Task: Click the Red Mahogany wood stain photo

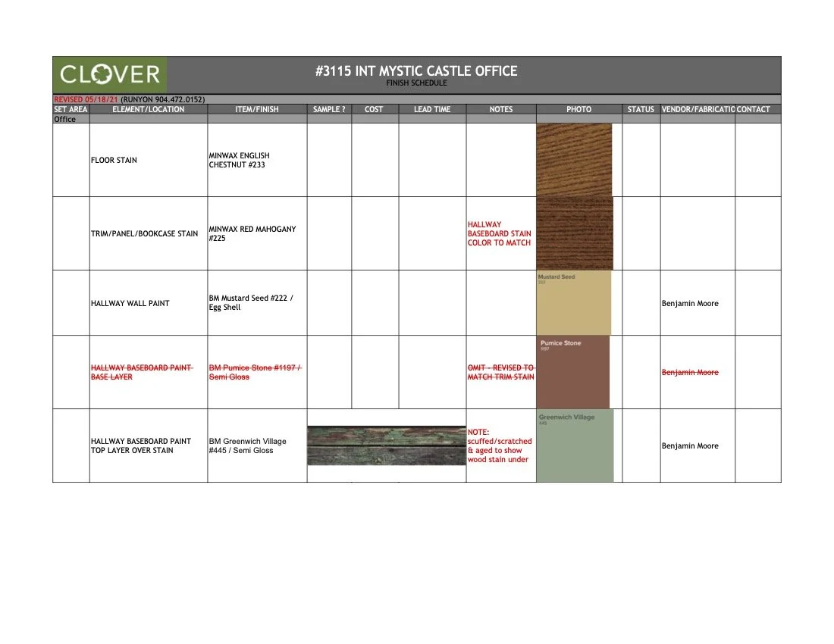Action: click(575, 233)
